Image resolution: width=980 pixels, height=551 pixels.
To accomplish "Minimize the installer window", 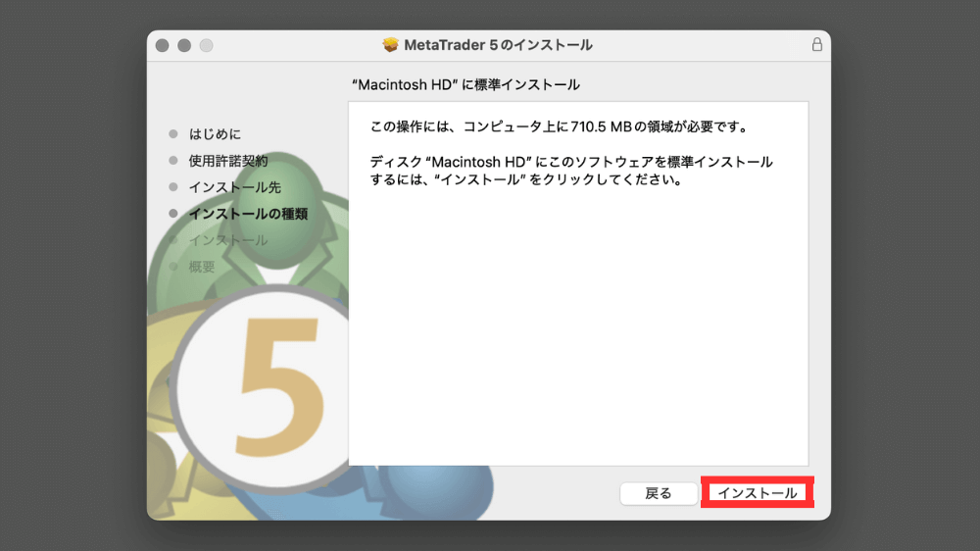I will 184,45.
